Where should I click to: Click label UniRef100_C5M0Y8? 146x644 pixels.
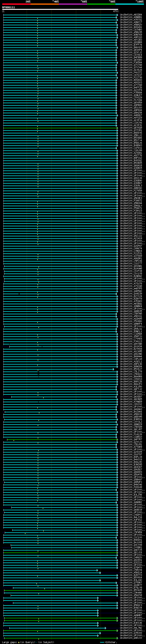[x=131, y=570]
